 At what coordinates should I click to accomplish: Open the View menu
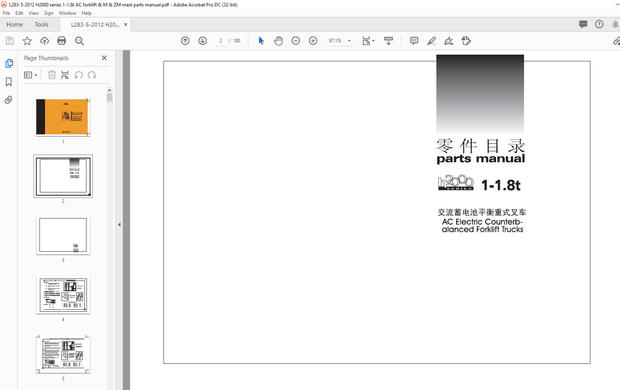(34, 13)
